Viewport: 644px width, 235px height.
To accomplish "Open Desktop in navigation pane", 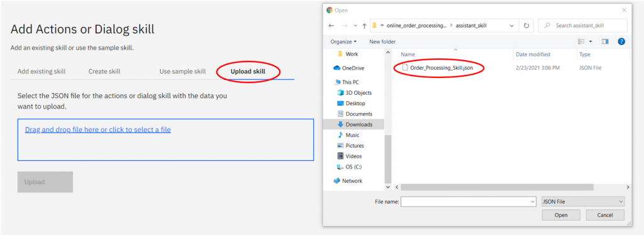I will (351, 103).
